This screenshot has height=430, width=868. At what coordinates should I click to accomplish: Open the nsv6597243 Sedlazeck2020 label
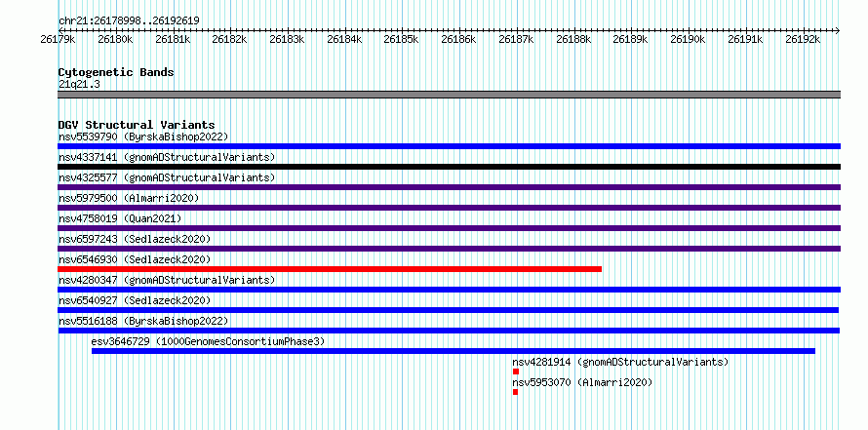[x=135, y=239]
